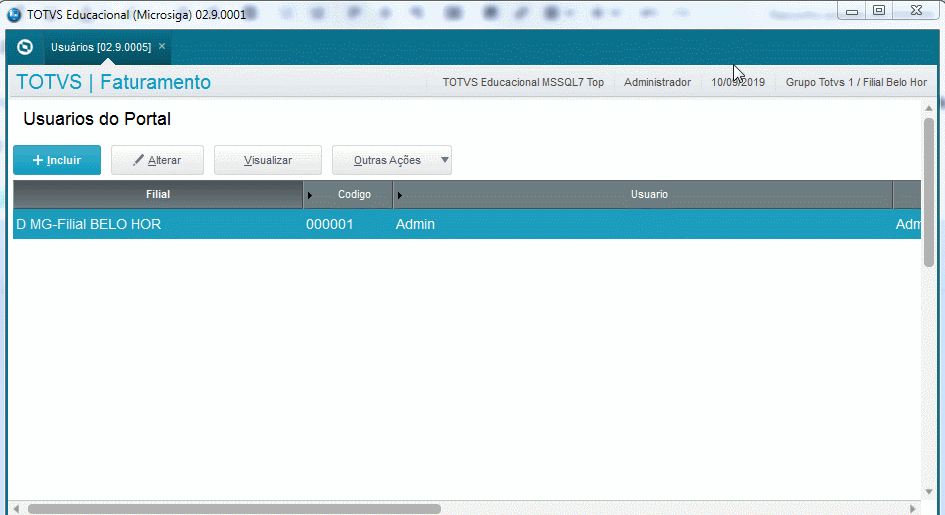Click the horizontal scrollbar right arrow
Screen dimensions: 945x515
pos(913,509)
